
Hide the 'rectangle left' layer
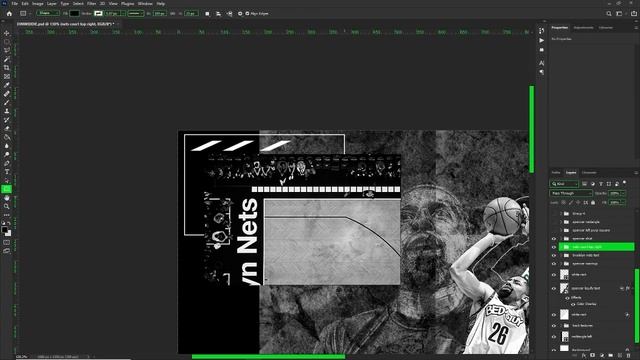pos(554,337)
